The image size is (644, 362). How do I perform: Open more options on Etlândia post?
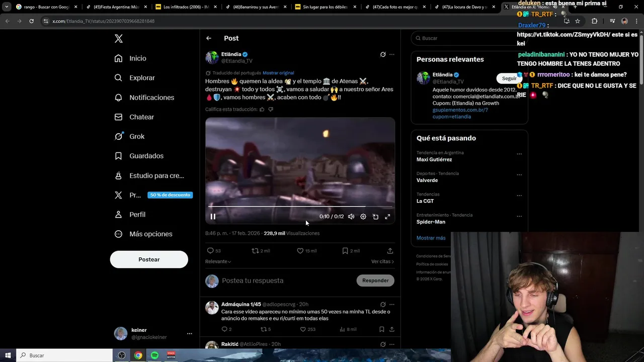[x=392, y=54]
